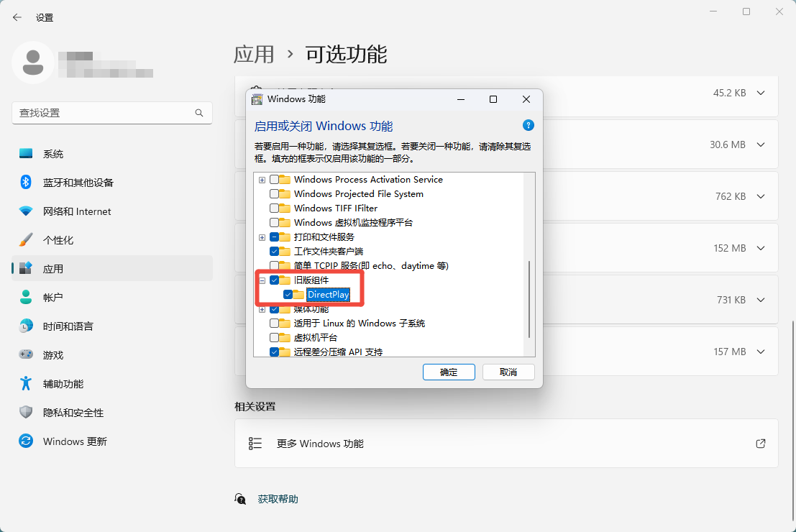Click the user profile avatar
The height and width of the screenshot is (532, 796).
point(33,63)
